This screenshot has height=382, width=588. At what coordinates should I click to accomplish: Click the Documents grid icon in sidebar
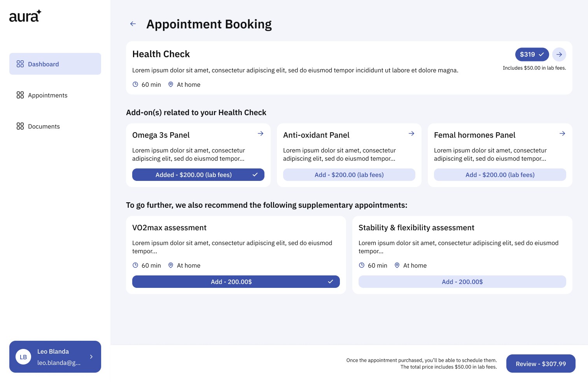pos(20,126)
